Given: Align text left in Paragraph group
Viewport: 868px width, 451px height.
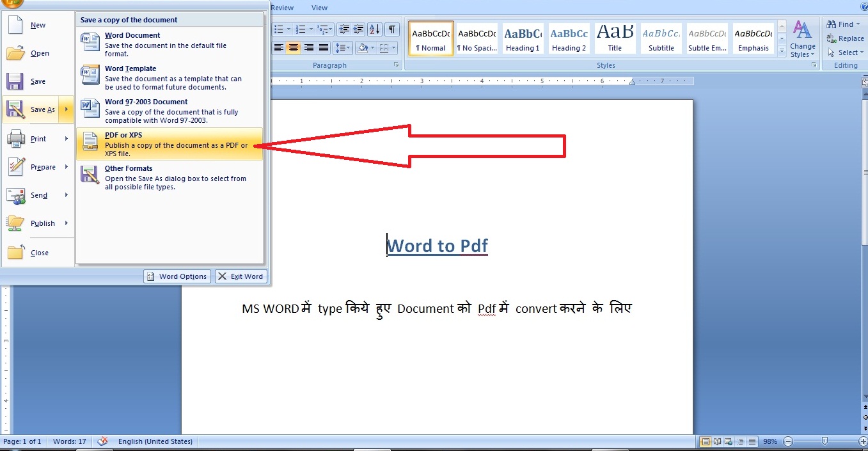Looking at the screenshot, I should click(x=279, y=48).
